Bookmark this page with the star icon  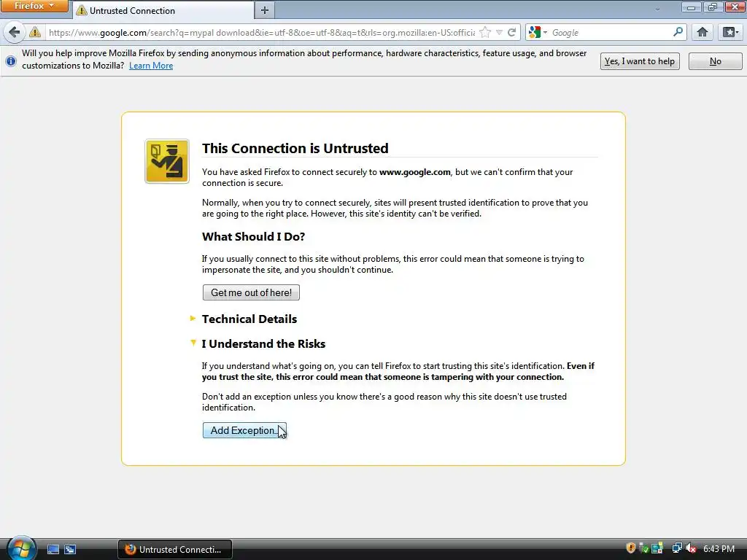[x=485, y=32]
